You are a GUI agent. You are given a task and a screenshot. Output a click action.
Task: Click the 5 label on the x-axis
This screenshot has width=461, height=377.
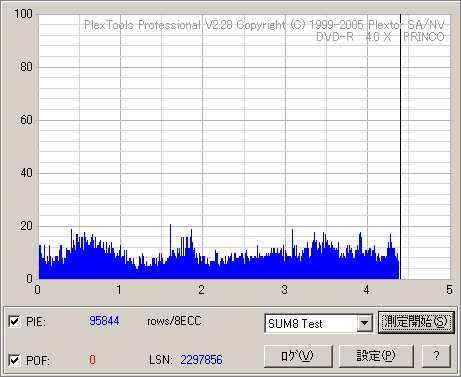tap(449, 290)
